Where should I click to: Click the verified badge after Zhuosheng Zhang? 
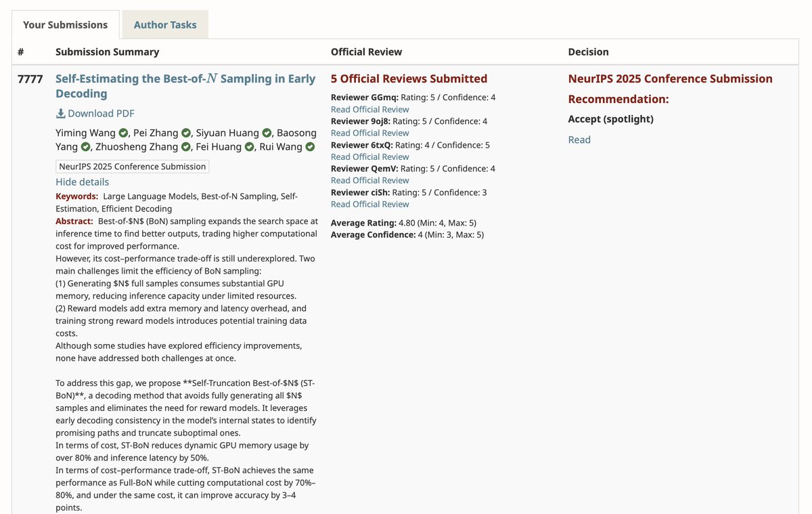click(185, 147)
